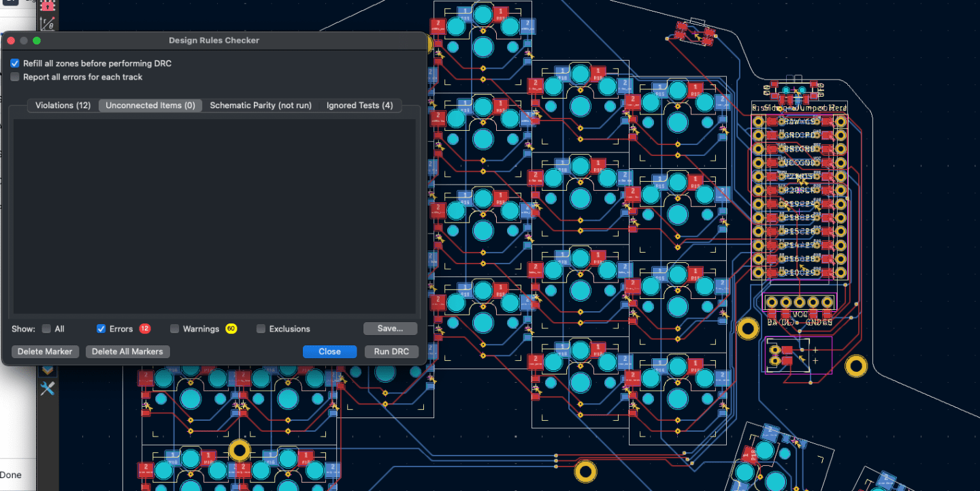Screen dimensions: 980x491
Task: Uncheck Refill all zones before performing DRC
Action: click(x=15, y=63)
